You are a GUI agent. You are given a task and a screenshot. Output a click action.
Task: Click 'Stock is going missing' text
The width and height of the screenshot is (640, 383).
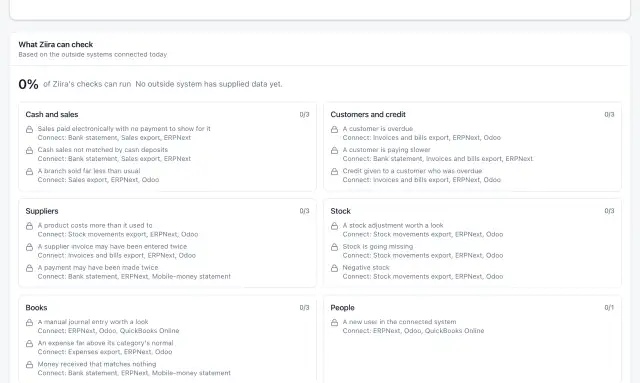(x=378, y=247)
